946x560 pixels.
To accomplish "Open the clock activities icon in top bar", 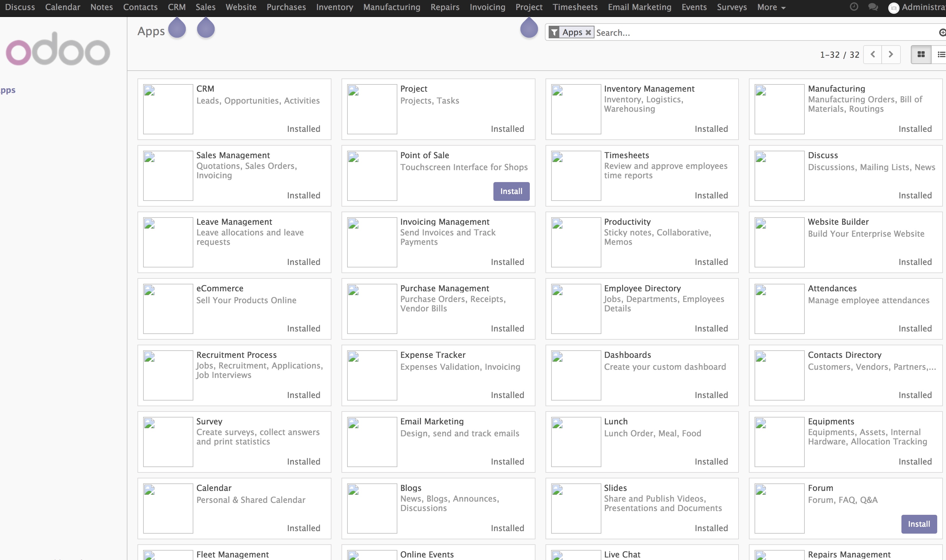I will click(x=854, y=7).
